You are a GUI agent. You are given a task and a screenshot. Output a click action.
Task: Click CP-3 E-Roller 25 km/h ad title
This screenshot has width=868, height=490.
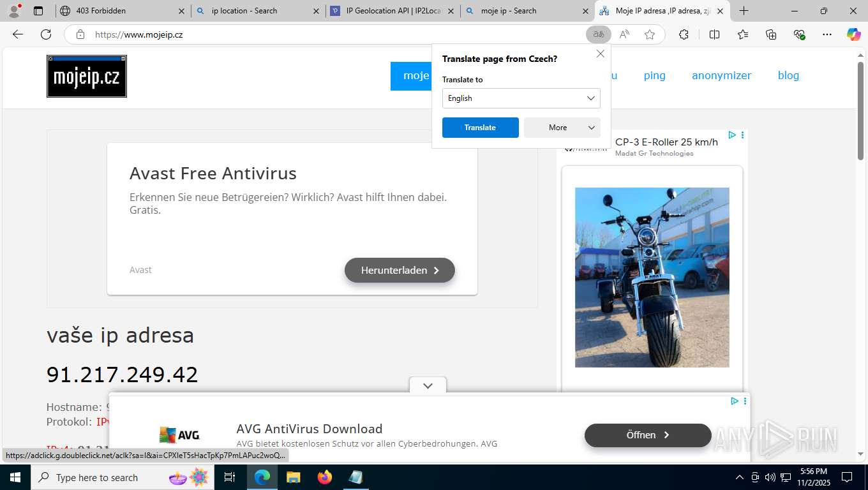coord(666,142)
